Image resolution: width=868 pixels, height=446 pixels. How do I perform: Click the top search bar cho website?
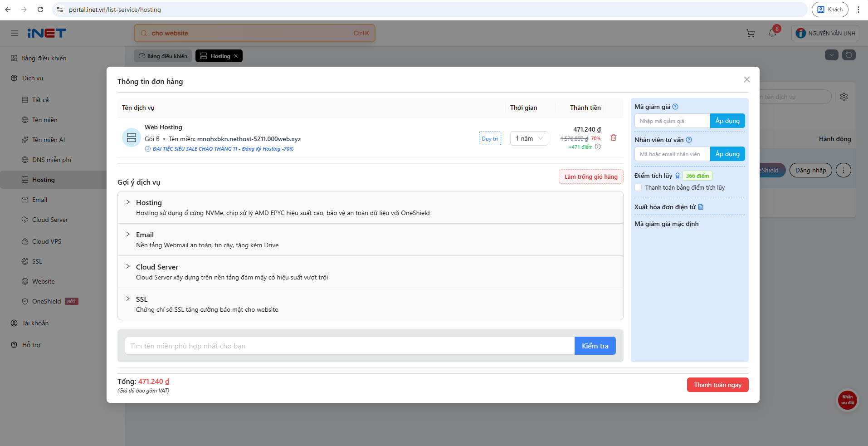click(x=254, y=33)
